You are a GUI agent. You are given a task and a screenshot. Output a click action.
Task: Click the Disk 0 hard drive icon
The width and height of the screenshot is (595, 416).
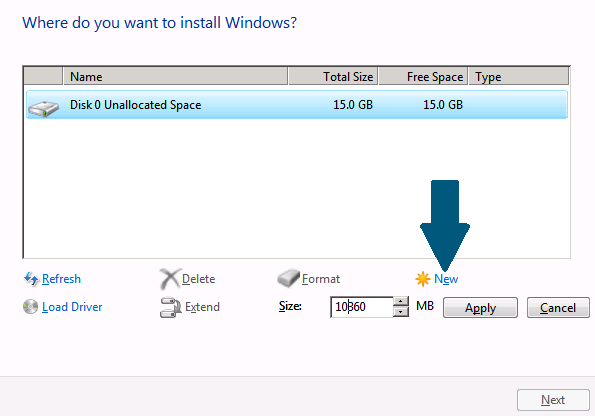click(43, 109)
